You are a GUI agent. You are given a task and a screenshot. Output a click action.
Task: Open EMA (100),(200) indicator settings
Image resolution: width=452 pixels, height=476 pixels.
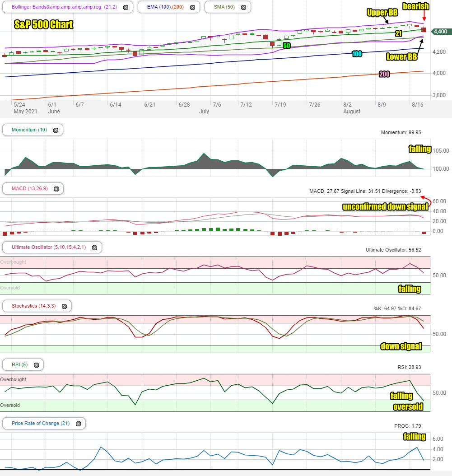click(x=165, y=7)
